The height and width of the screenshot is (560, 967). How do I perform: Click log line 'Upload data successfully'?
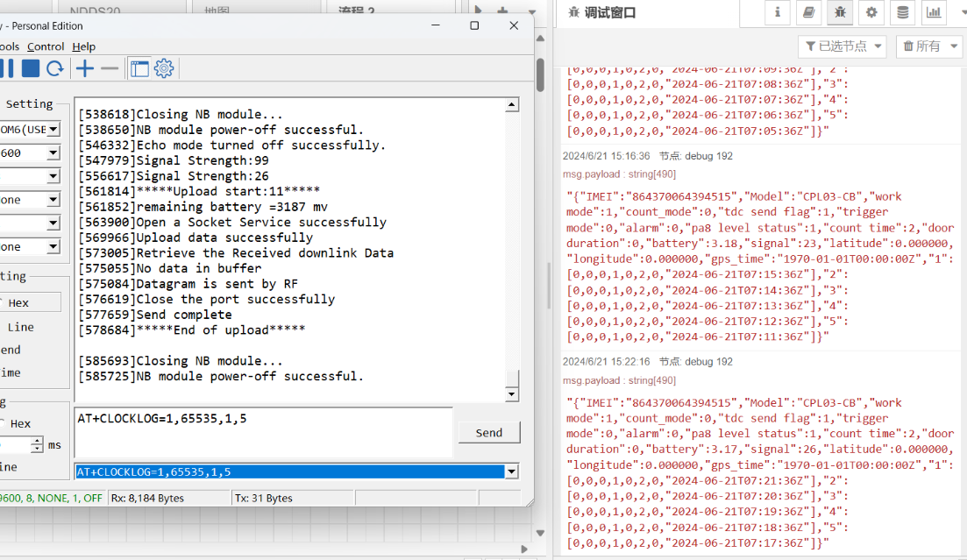(x=196, y=238)
